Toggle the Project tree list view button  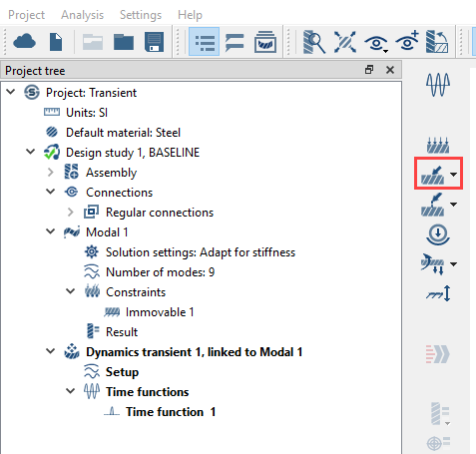204,42
